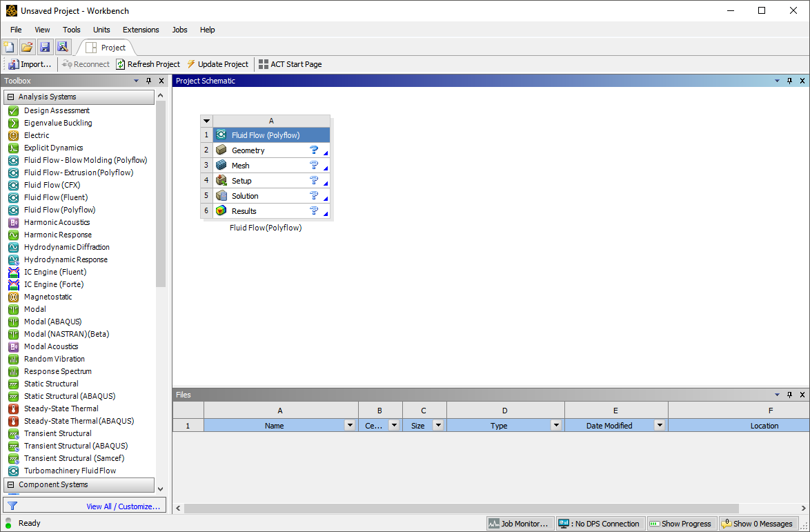The image size is (810, 532).
Task: Select Eigenvalue Buckling analysis system
Action: [x=58, y=123]
